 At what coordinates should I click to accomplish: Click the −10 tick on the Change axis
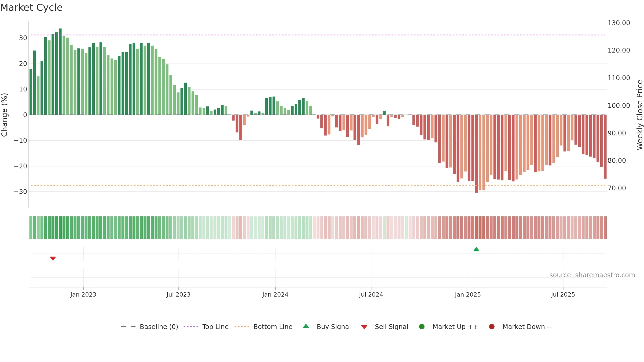click(21, 141)
